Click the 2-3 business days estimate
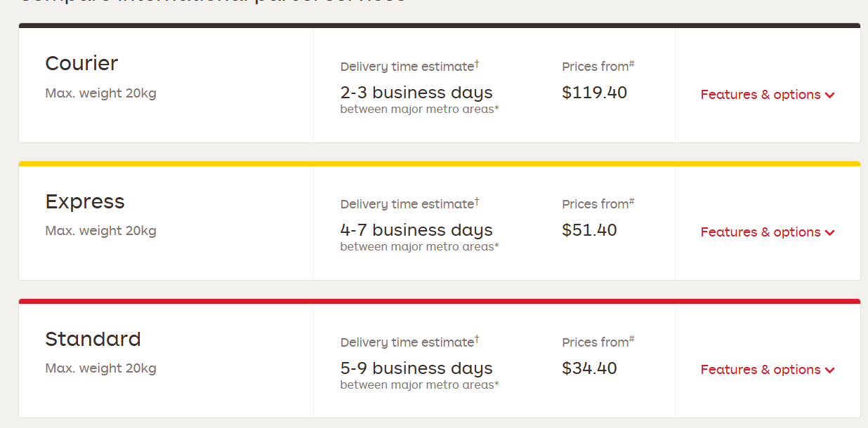 pyautogui.click(x=416, y=93)
